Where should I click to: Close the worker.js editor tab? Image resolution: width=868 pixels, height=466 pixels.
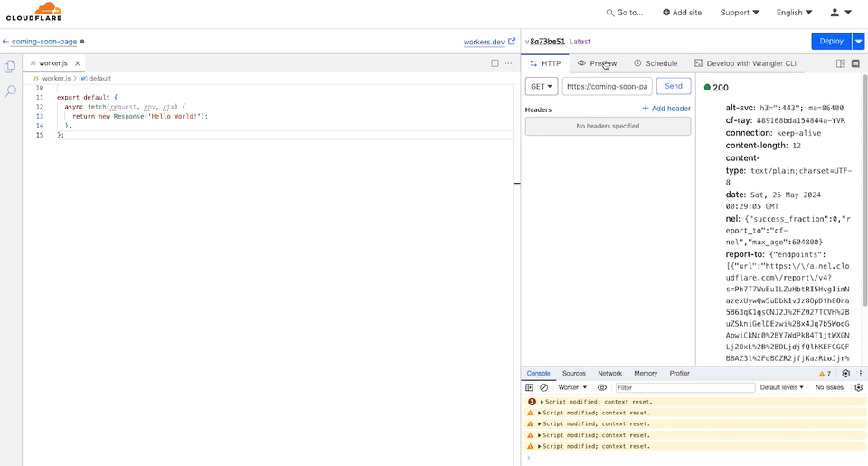tap(78, 63)
